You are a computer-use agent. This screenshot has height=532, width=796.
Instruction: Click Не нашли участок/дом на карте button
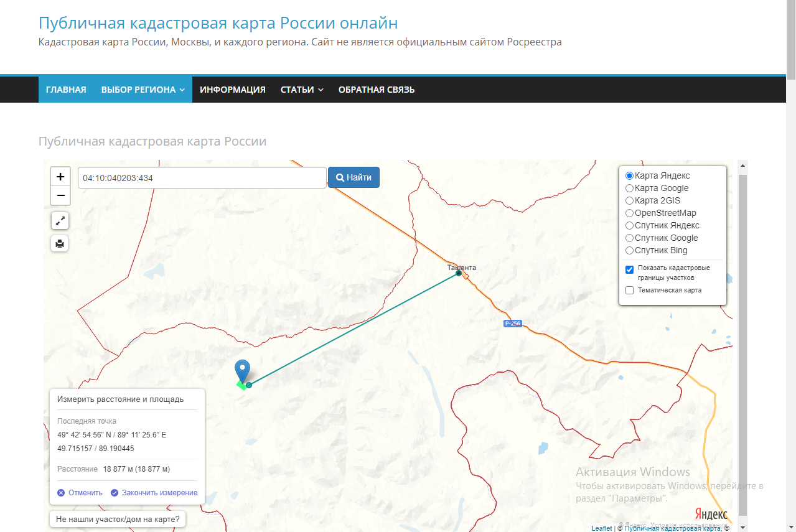[x=118, y=518]
